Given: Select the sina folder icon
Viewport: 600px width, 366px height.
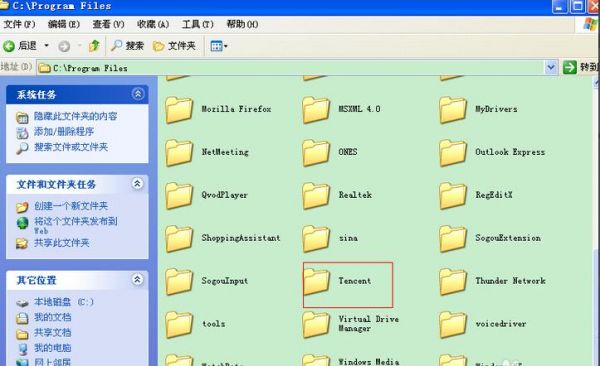Looking at the screenshot, I should tap(316, 239).
